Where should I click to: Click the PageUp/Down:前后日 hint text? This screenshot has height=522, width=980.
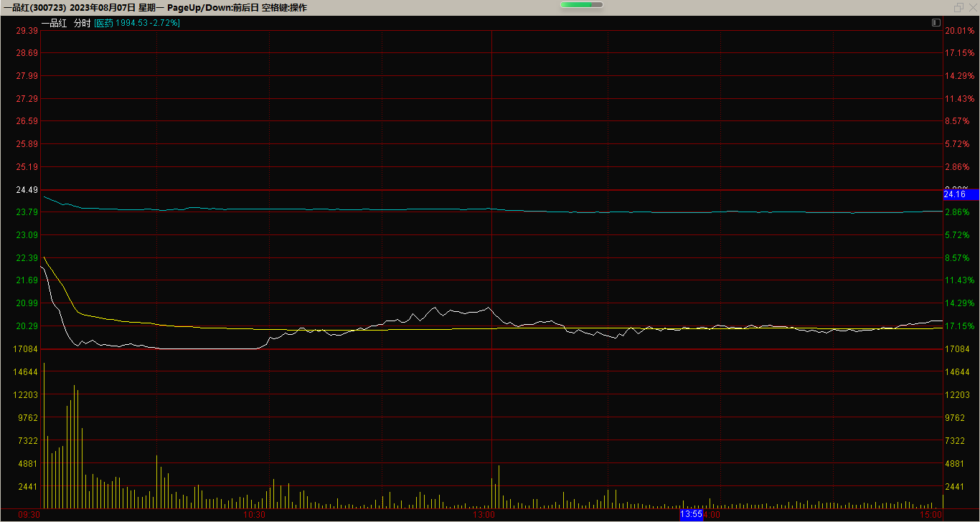213,7
